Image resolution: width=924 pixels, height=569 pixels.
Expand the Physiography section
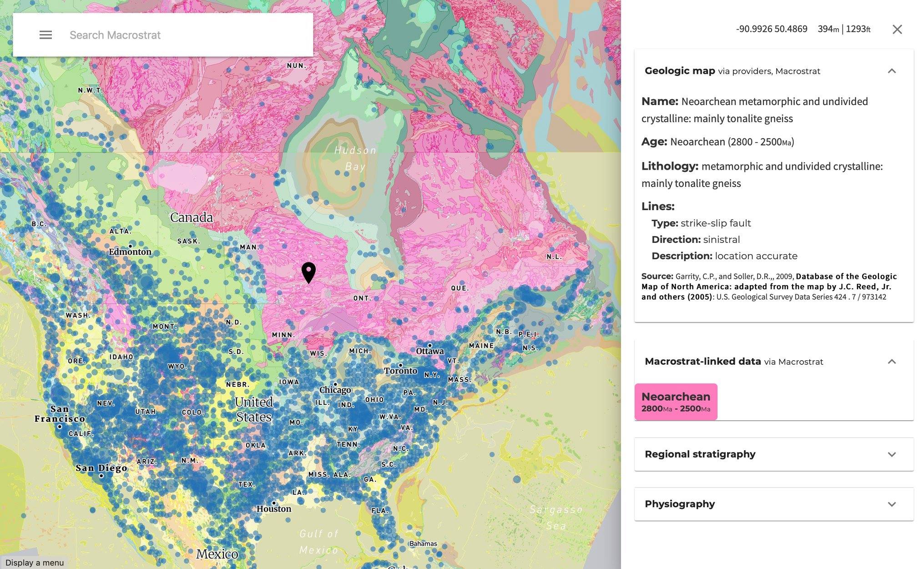click(892, 504)
